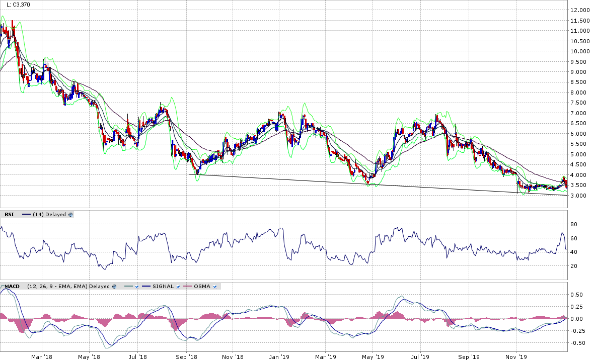
Task: Select the RSI indicator title label
Action: (9, 214)
